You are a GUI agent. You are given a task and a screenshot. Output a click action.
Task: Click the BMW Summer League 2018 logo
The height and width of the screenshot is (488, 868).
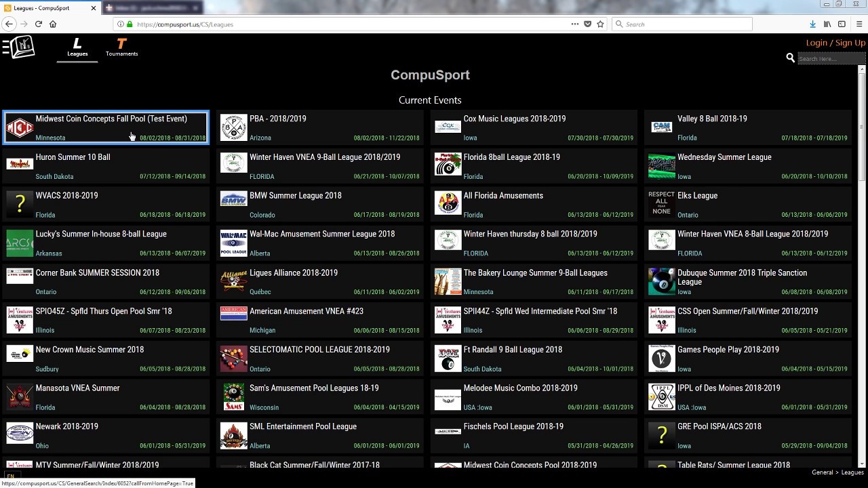click(x=234, y=199)
